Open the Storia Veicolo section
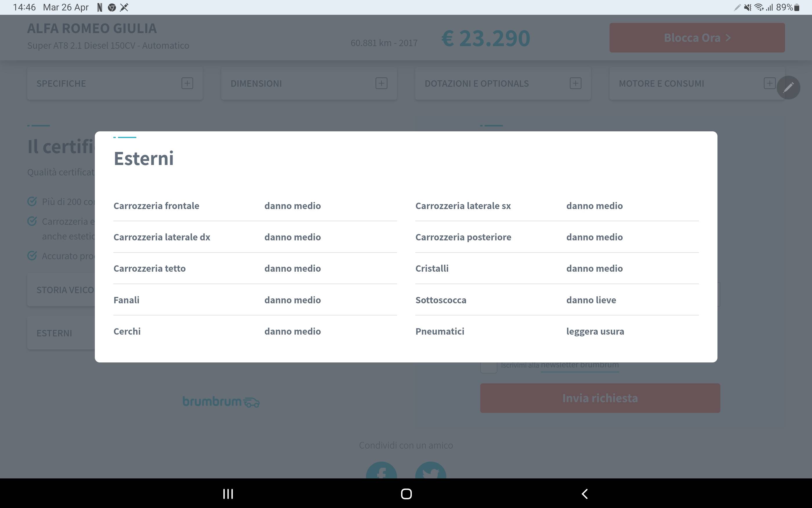The image size is (812, 508). click(x=66, y=290)
